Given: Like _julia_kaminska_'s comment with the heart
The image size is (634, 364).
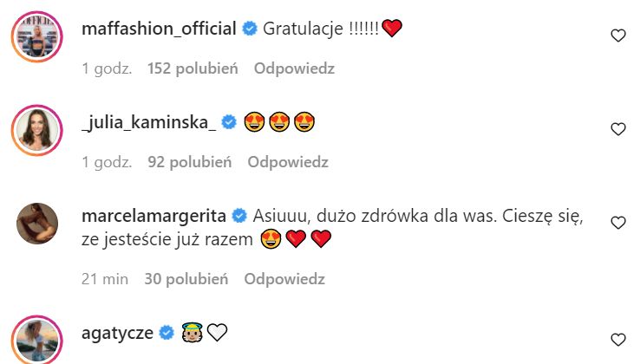Looking at the screenshot, I should [x=618, y=129].
